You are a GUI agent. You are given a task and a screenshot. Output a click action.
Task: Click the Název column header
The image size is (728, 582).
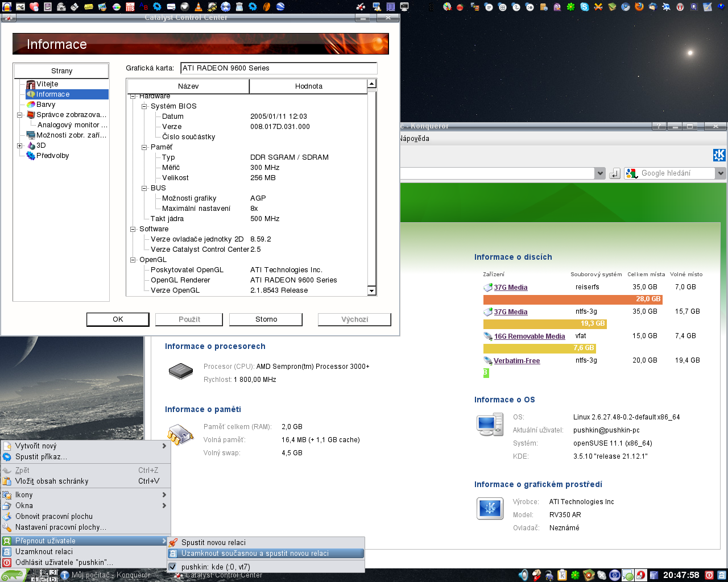[188, 86]
